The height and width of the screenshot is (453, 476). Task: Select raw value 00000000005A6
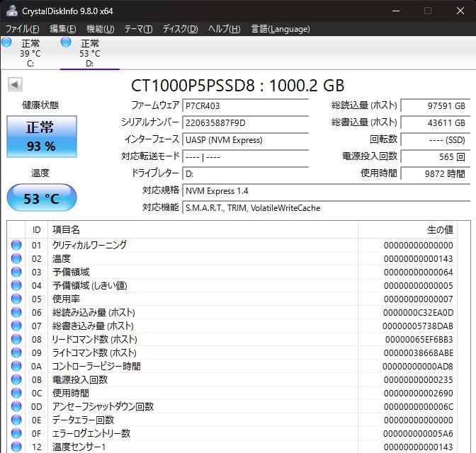418,434
